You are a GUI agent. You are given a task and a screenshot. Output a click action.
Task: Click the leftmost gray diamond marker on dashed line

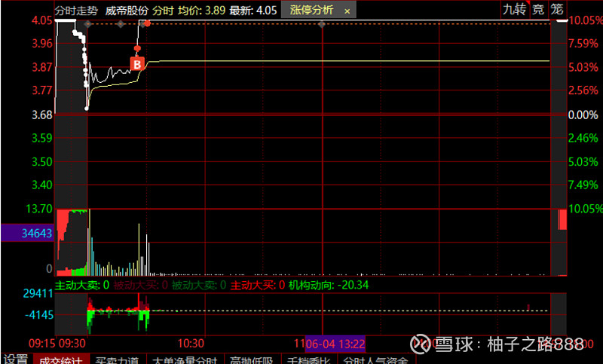88,24
